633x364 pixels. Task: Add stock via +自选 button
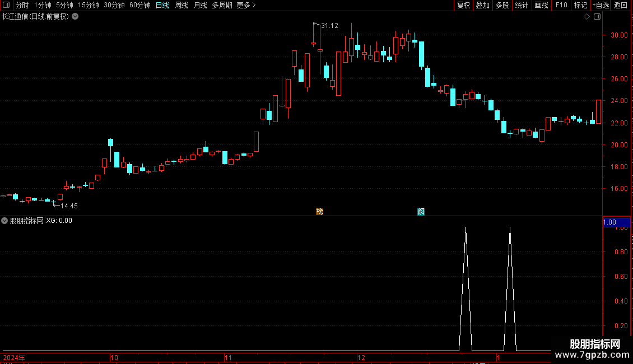point(601,5)
